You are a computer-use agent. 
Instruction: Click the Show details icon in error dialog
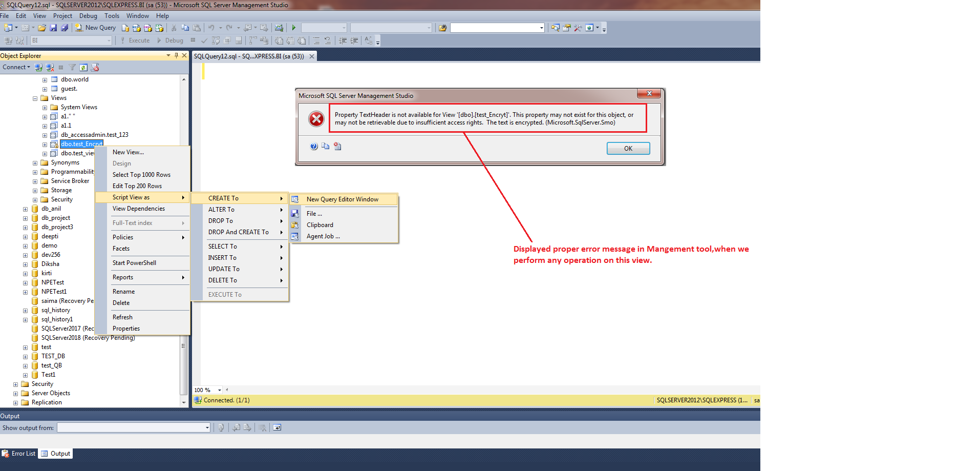pyautogui.click(x=337, y=147)
